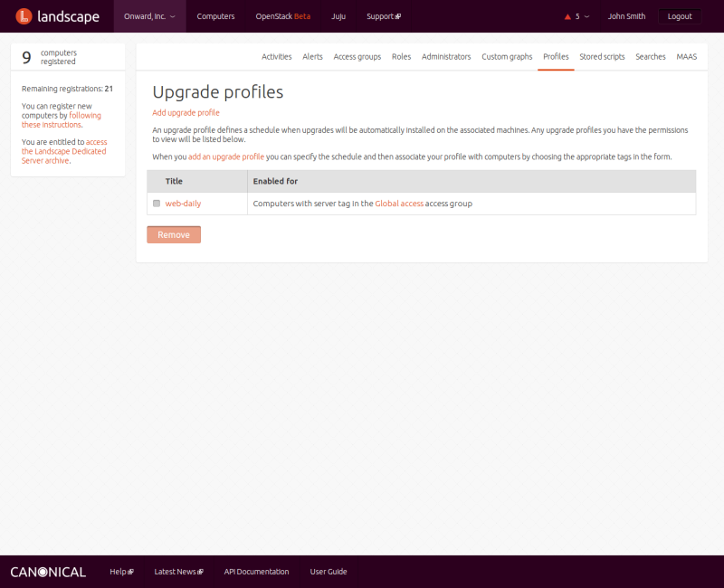Open the Support external link

click(x=383, y=16)
